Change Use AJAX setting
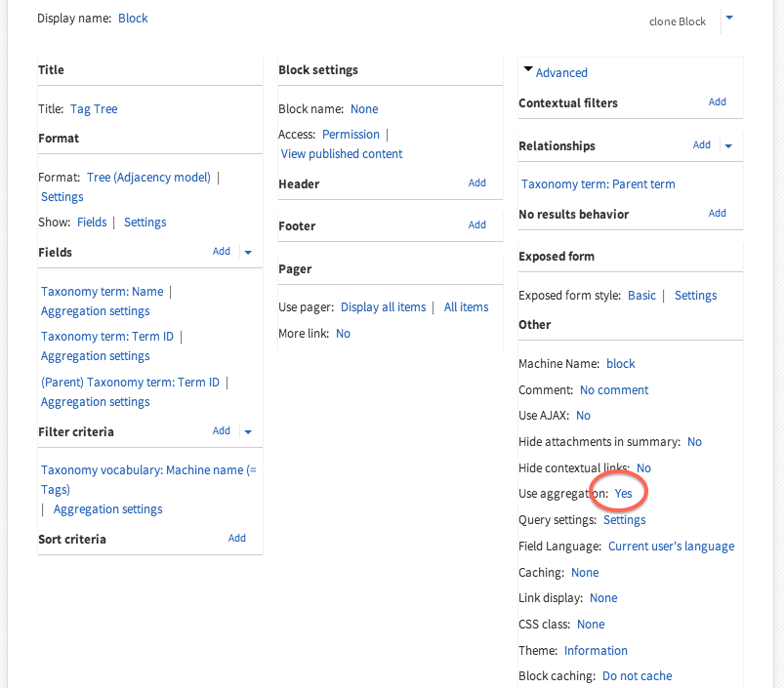Image resolution: width=784 pixels, height=688 pixels. tap(583, 416)
